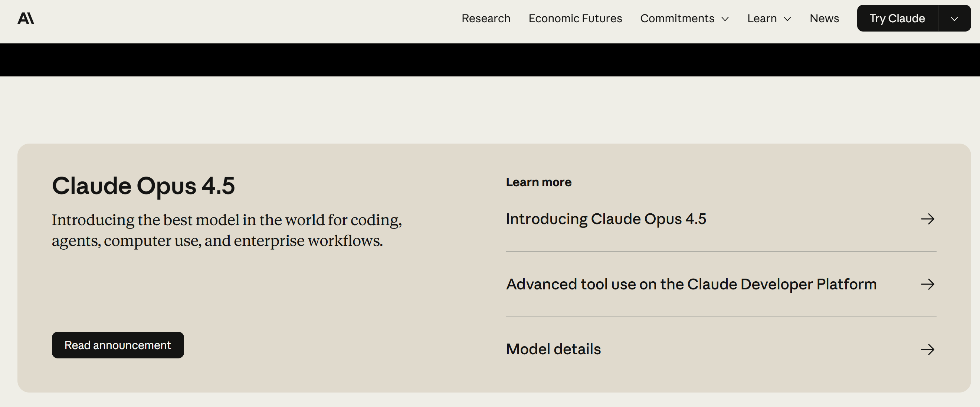This screenshot has width=980, height=407.
Task: Open the Research page from the nav
Action: (486, 18)
